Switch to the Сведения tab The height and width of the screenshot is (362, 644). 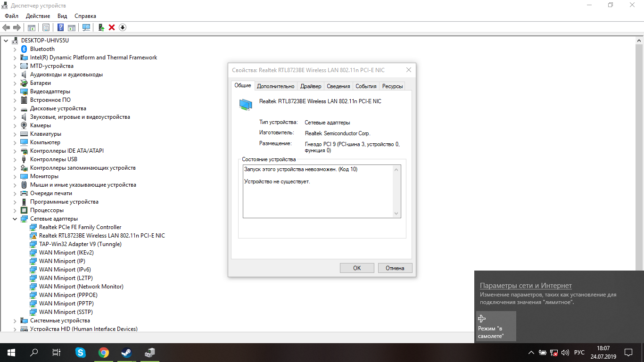coord(339,86)
